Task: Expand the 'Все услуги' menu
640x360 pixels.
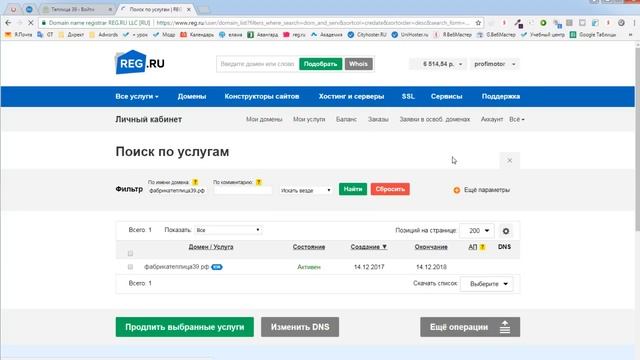Action: [x=137, y=97]
